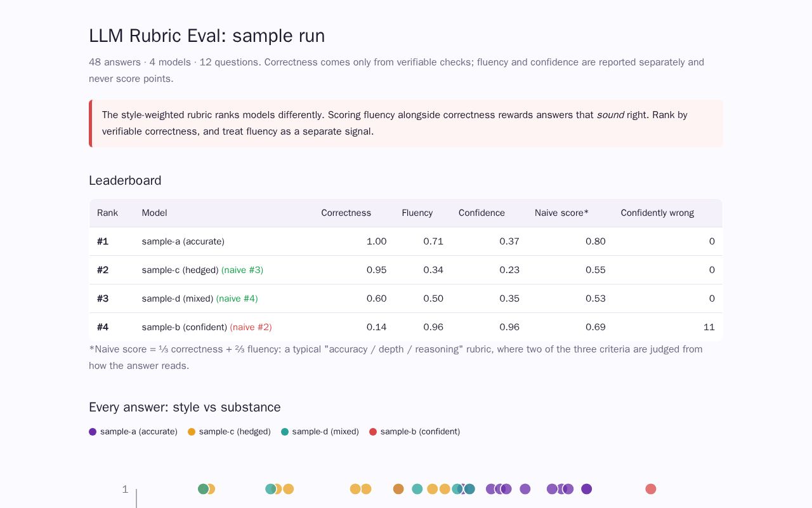Click the #4 rank cell
Image resolution: width=812 pixels, height=508 pixels.
[103, 327]
